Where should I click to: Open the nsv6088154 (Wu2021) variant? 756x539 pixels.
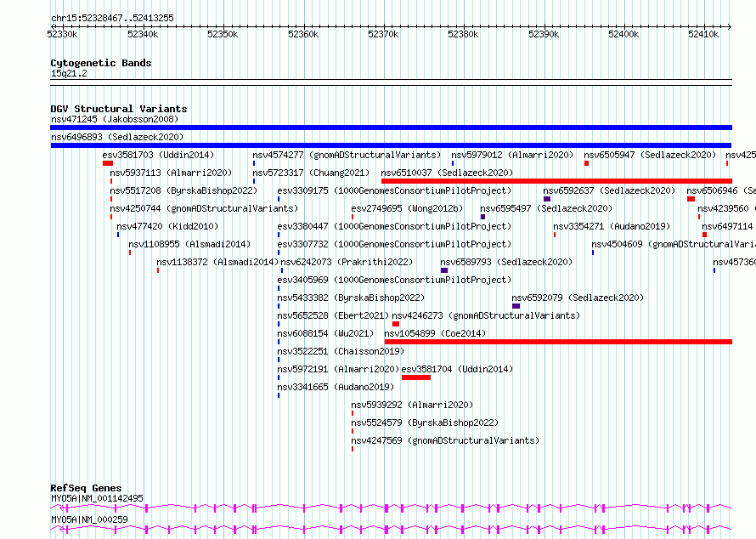(325, 333)
